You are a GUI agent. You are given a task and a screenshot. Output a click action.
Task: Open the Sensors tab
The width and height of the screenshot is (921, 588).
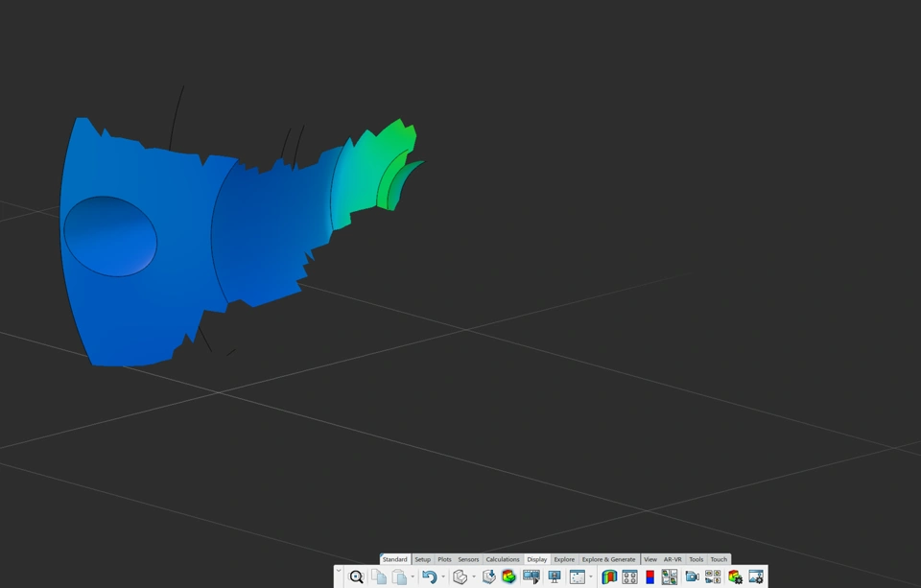tap(468, 559)
